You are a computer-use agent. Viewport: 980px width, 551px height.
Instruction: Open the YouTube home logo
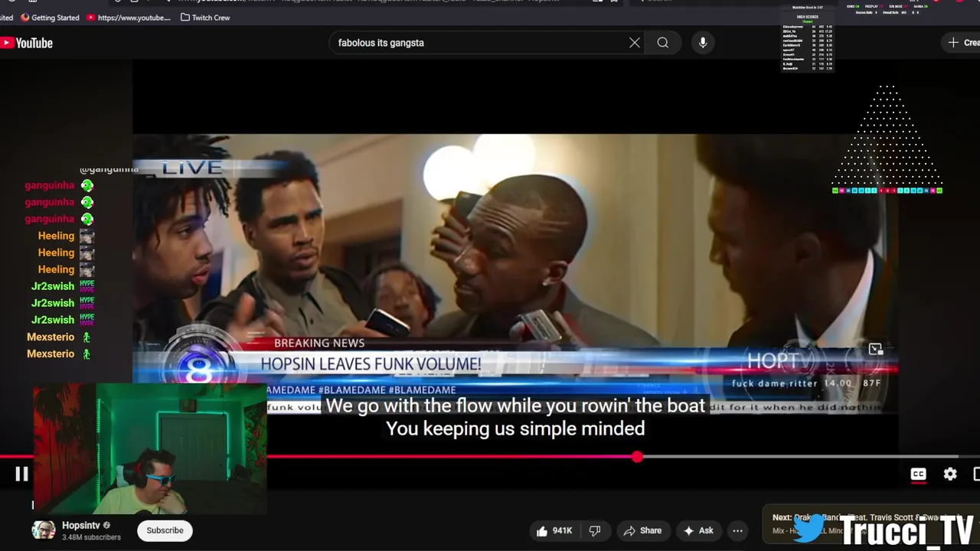27,43
